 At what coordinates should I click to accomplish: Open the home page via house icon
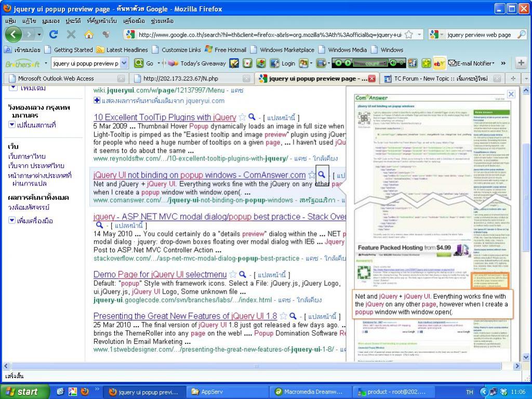[89, 34]
